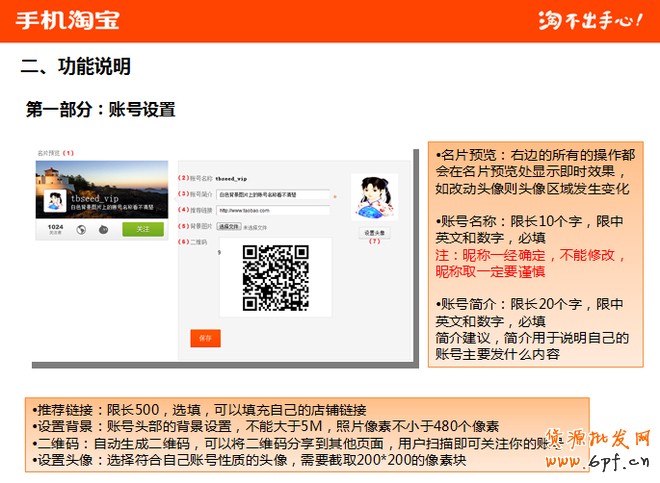Click the globe icon in card preview

click(x=80, y=229)
